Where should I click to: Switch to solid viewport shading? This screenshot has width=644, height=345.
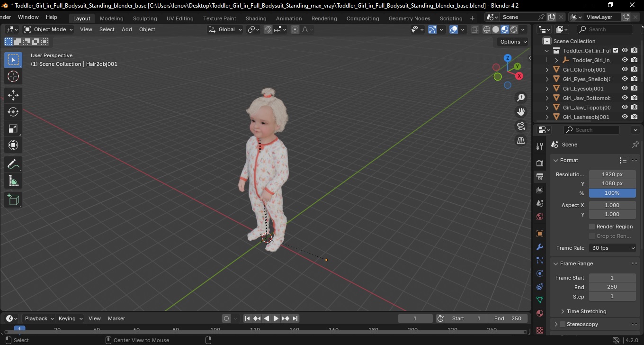pos(496,29)
